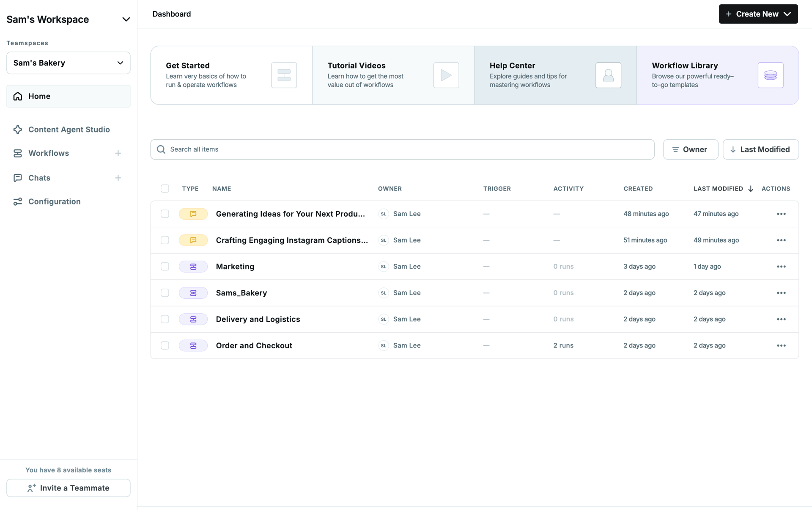Open the Crafting Engaging Instagram Captions chat
The image size is (812, 510).
(x=292, y=240)
